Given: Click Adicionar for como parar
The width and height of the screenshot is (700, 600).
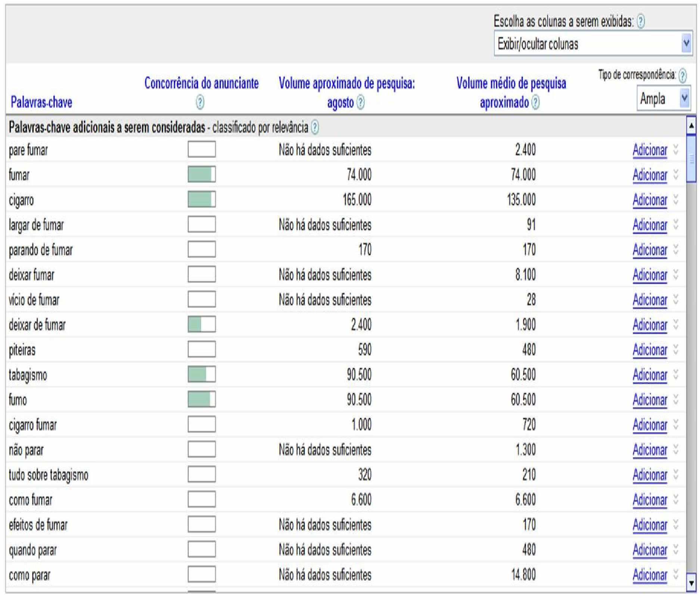Looking at the screenshot, I should tap(650, 575).
